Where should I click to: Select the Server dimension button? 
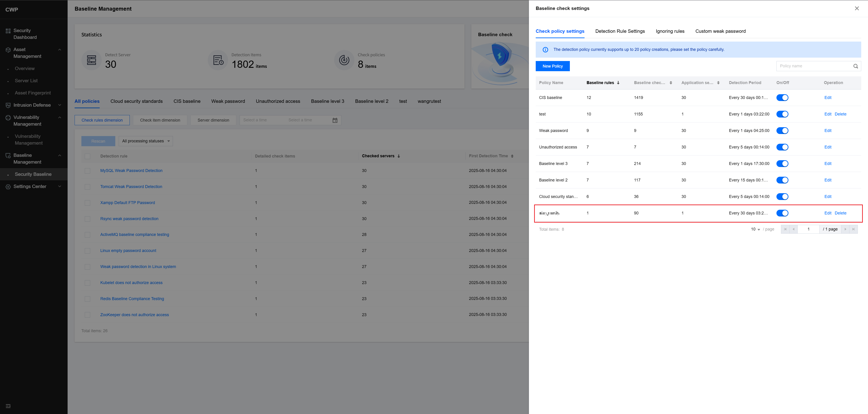click(x=213, y=120)
